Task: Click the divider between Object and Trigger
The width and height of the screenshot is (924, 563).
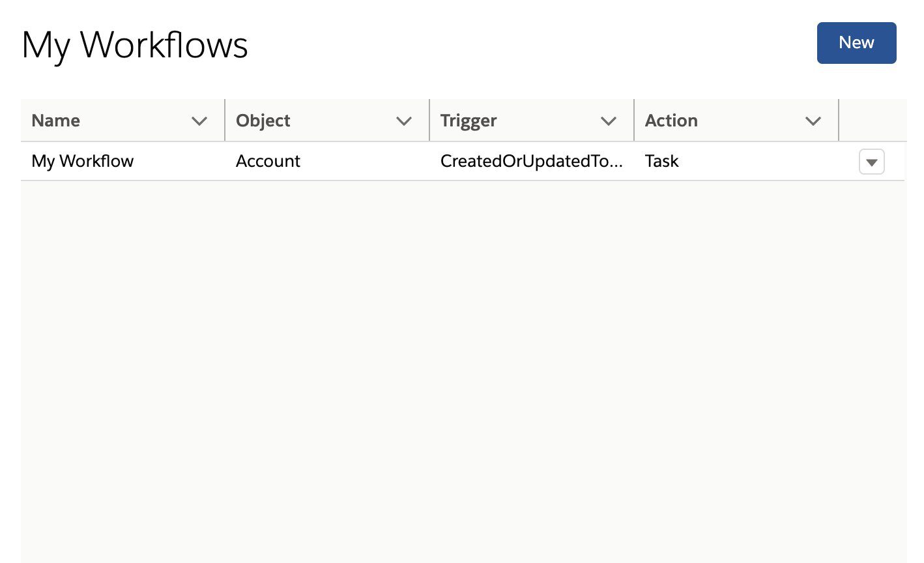Action: tap(429, 121)
